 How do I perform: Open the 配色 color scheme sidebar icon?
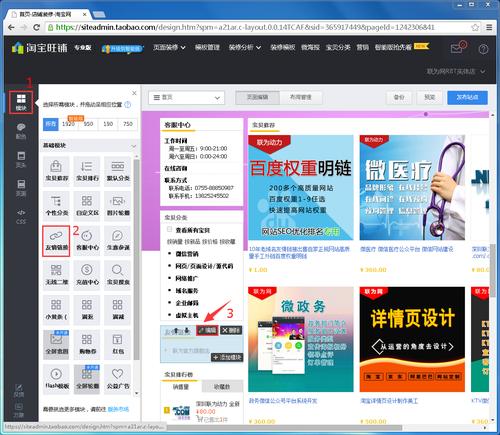point(21,131)
